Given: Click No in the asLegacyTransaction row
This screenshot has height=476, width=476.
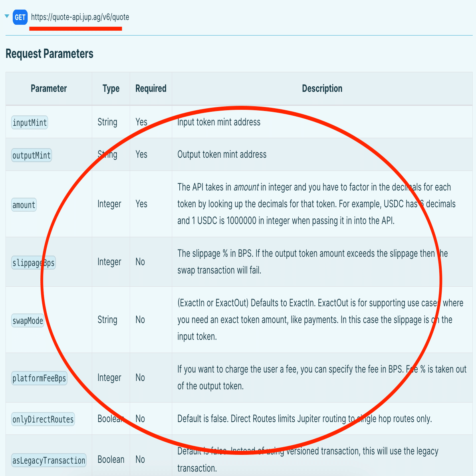Looking at the screenshot, I should [140, 459].
